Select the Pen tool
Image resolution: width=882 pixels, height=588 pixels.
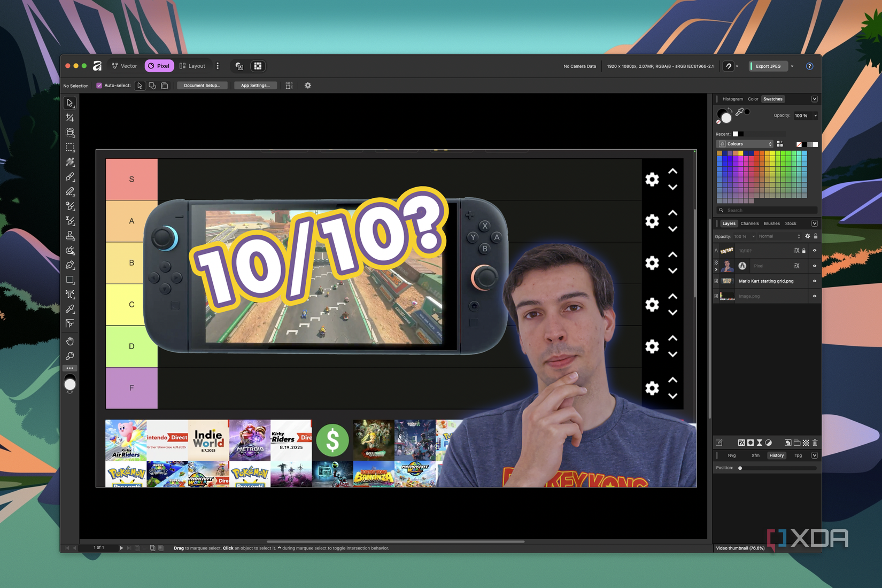70,265
